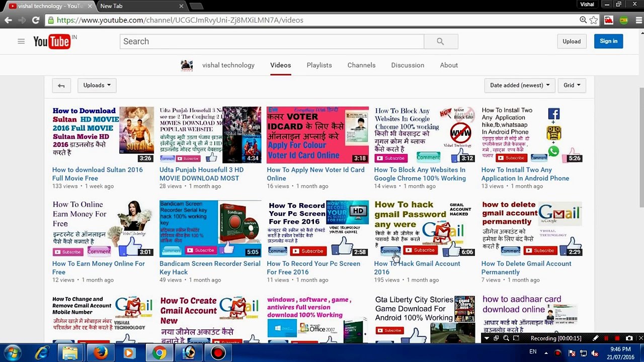This screenshot has height=362, width=644.
Task: Click the Vishal profile button in title bar
Action: point(587,5)
